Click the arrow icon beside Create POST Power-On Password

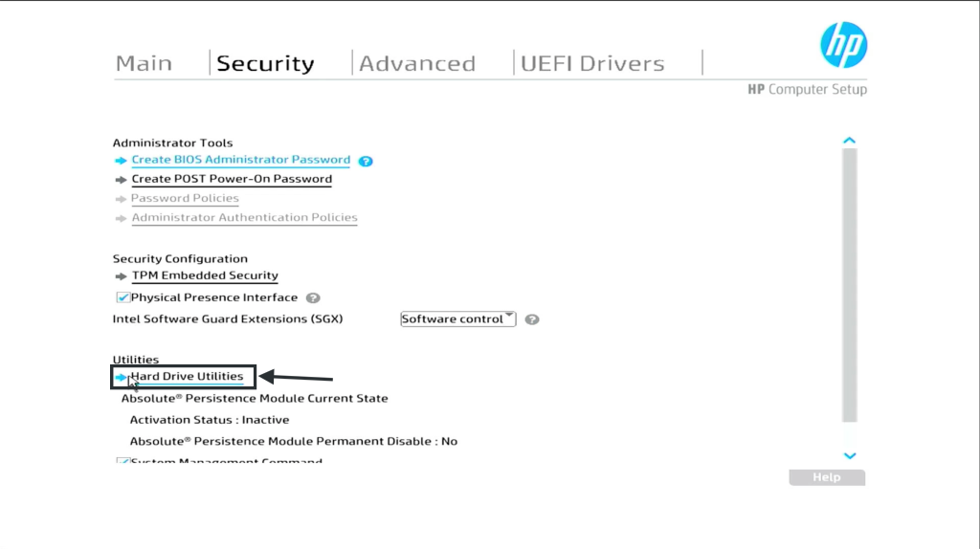pyautogui.click(x=121, y=180)
